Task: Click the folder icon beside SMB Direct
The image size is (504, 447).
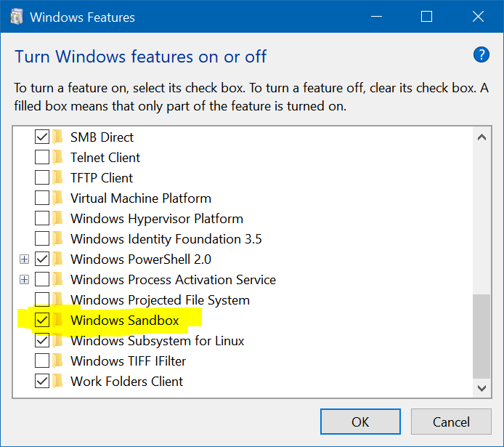Action: (58, 137)
